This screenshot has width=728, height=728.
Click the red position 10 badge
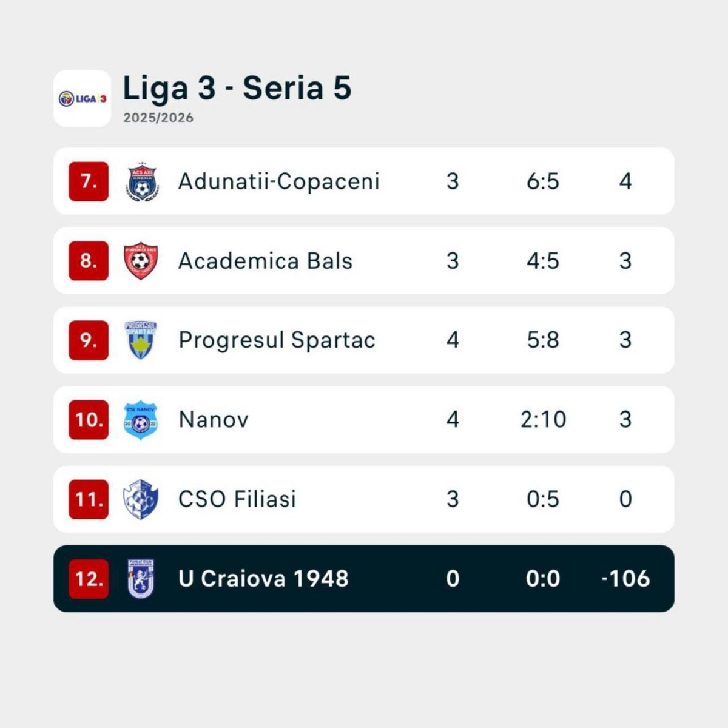[x=89, y=420]
